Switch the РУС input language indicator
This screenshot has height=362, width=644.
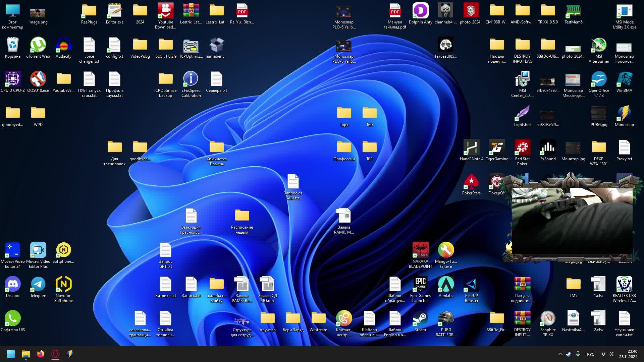point(590,354)
